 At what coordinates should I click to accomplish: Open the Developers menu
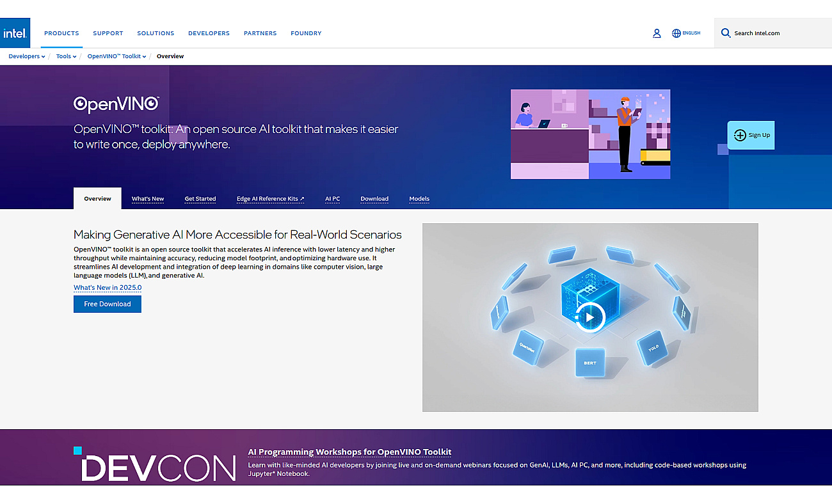(x=209, y=33)
